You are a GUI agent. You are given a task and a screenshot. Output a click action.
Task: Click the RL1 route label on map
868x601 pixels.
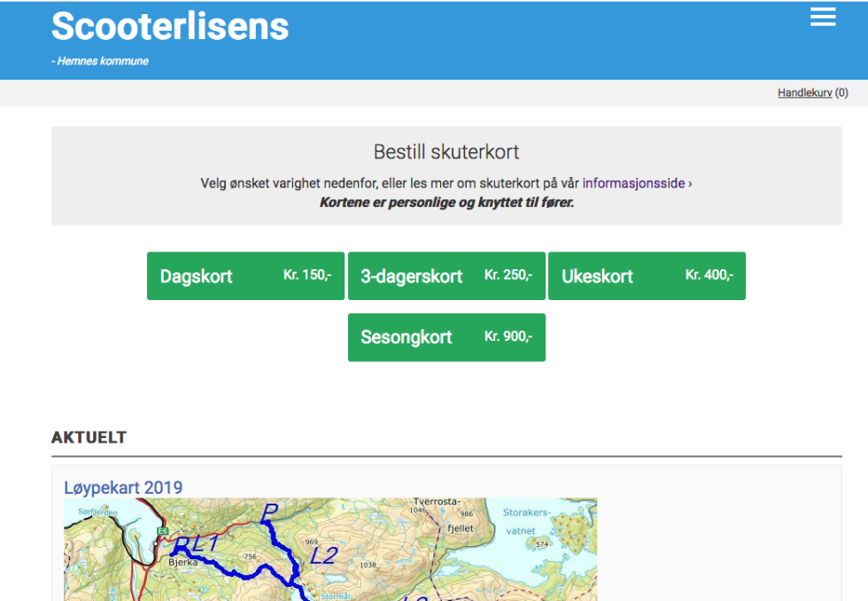click(x=195, y=544)
